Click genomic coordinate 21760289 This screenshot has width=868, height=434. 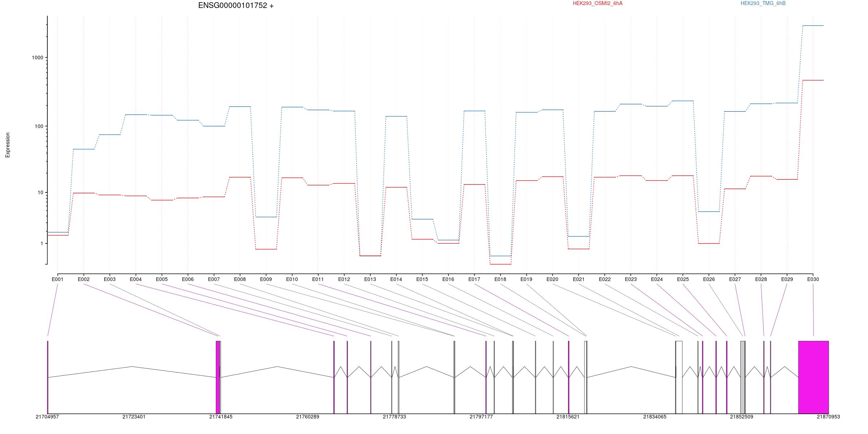(307, 417)
